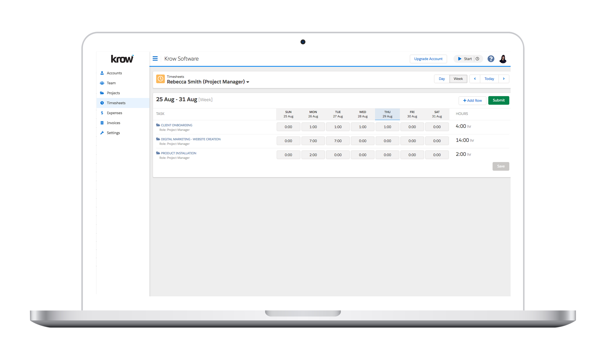Go to next week with right chevron
606x364 pixels.
click(504, 79)
